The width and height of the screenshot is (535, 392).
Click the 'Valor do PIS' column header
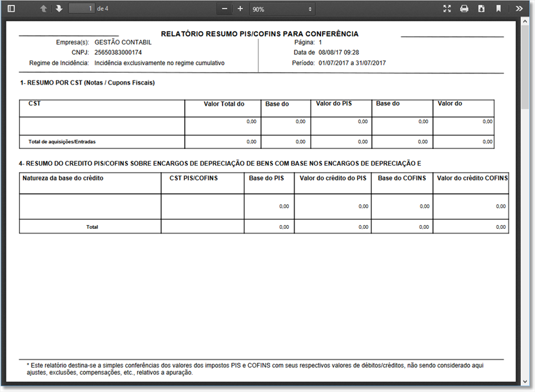(x=334, y=103)
